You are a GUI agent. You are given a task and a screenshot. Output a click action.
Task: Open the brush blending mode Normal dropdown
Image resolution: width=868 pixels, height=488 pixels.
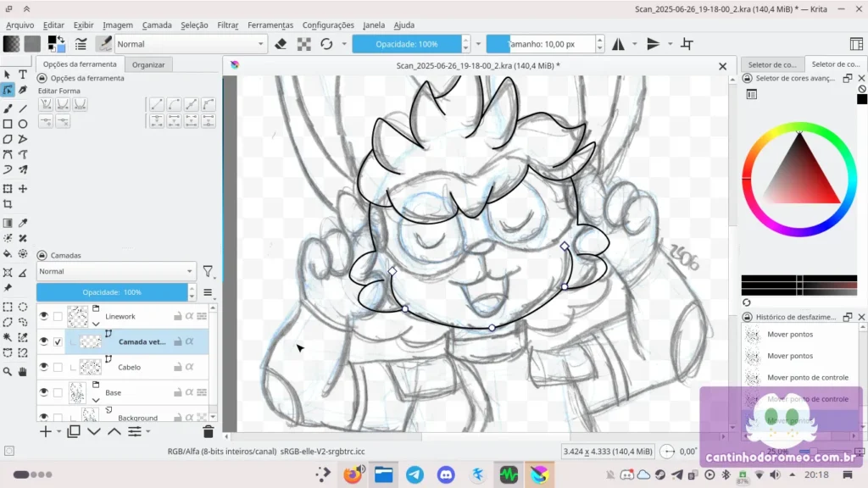[191, 44]
